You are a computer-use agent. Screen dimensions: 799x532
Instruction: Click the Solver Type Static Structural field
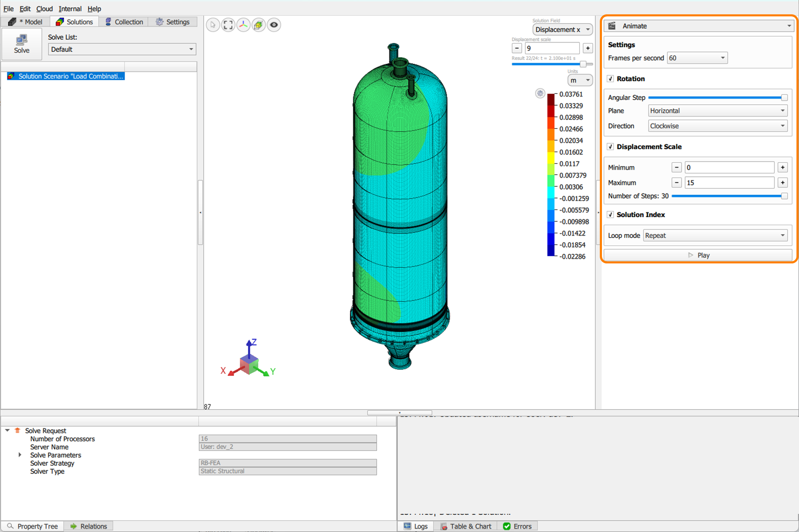(288, 471)
